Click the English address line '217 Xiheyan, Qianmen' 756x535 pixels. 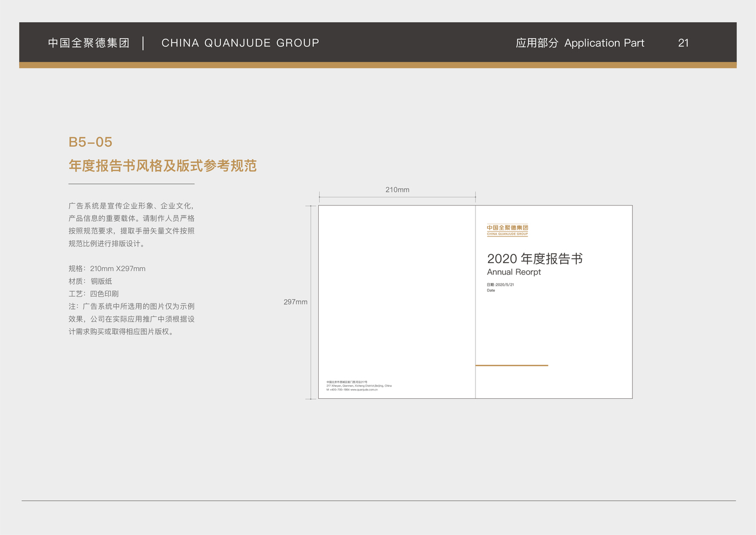(x=359, y=385)
